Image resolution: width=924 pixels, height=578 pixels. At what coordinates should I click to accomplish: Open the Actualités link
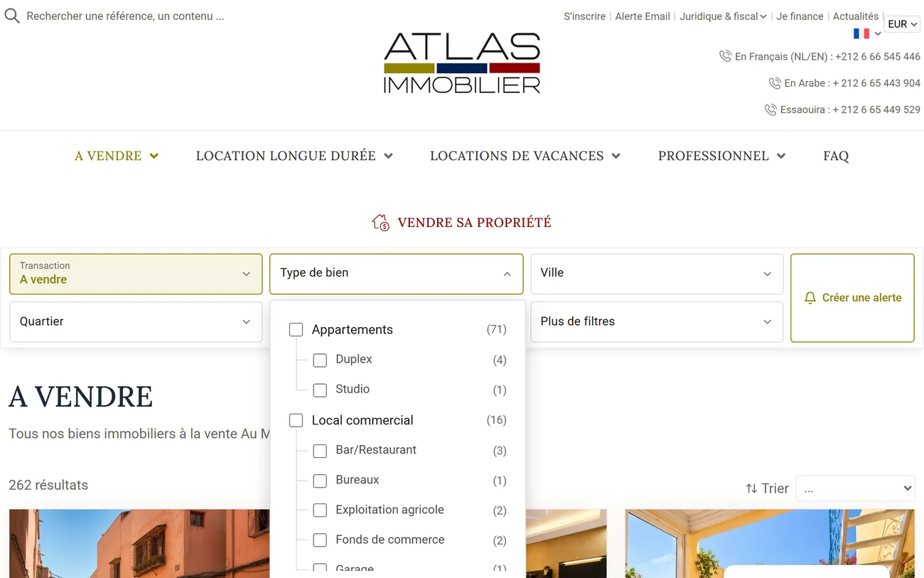[856, 16]
